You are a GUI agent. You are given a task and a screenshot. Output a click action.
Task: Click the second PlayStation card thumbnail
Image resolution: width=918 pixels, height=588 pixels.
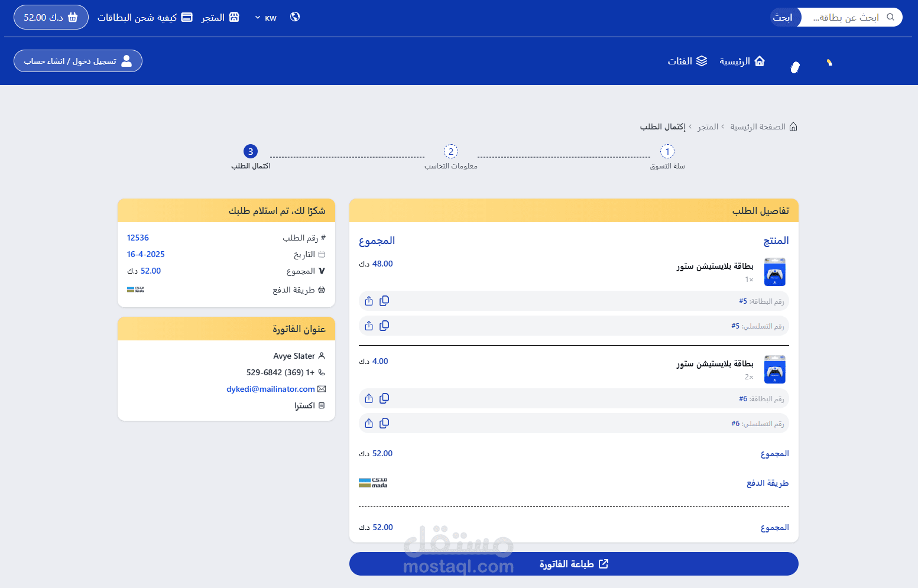(x=775, y=369)
